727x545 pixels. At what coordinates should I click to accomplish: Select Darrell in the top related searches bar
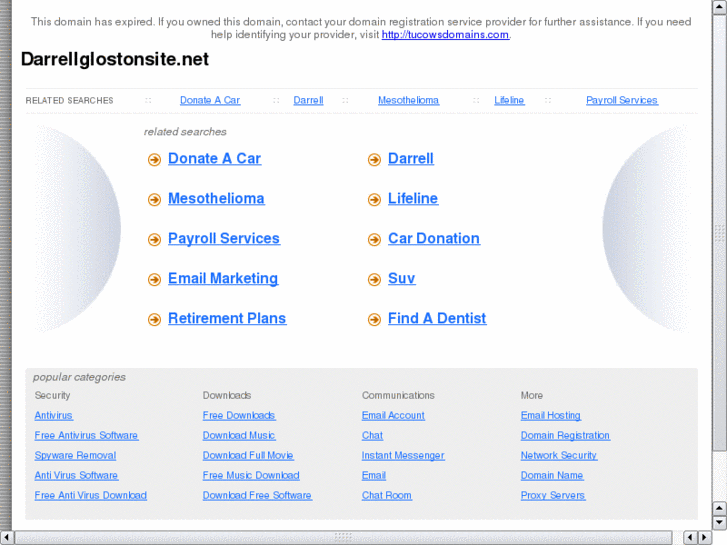308,100
